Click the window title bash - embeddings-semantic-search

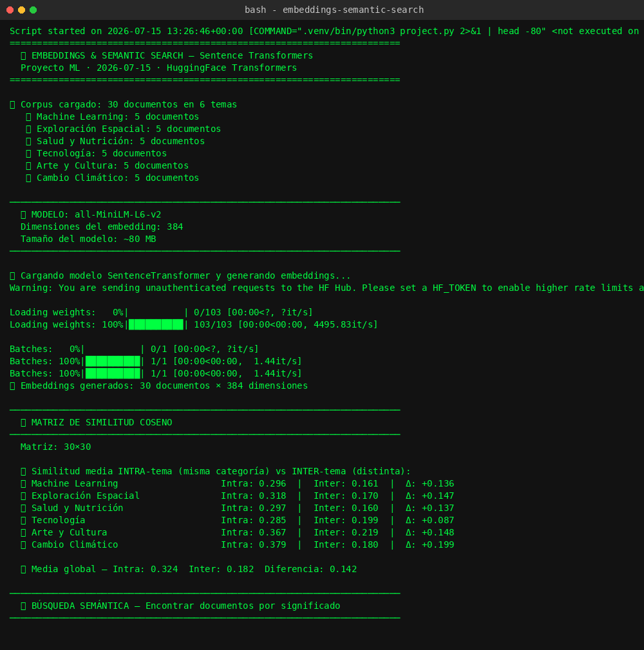click(x=334, y=10)
